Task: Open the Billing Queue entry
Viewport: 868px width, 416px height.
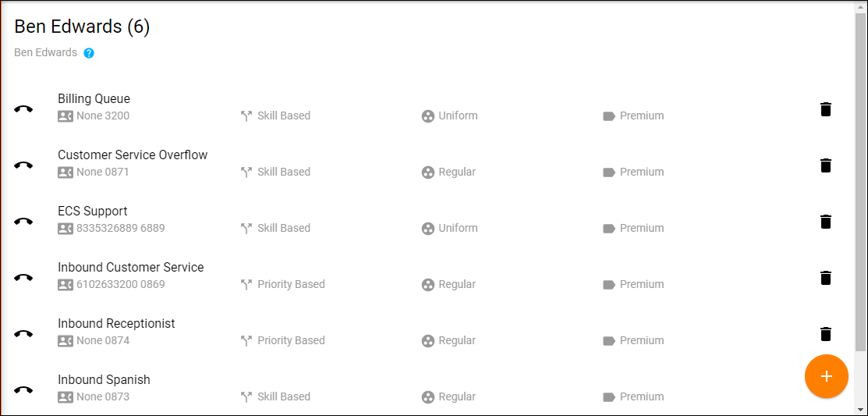Action: (94, 99)
